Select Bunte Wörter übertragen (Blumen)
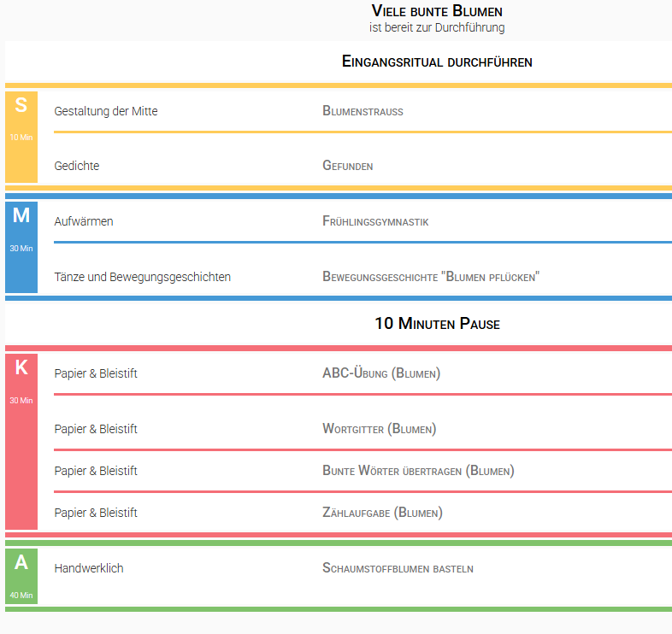Image resolution: width=672 pixels, height=634 pixels. click(418, 471)
